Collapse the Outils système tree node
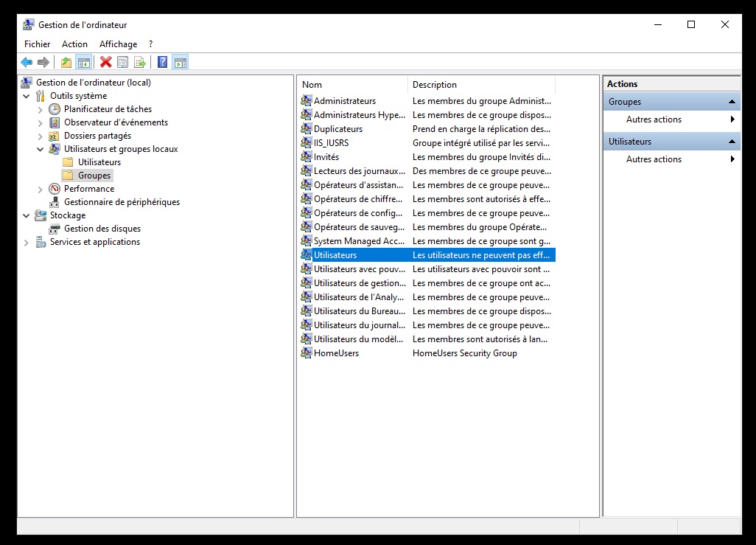The image size is (756, 545). (27, 96)
